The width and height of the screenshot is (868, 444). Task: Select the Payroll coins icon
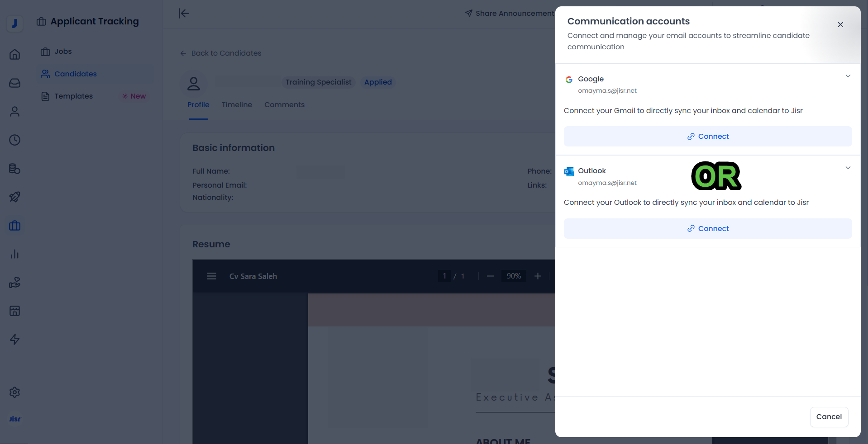pos(14,169)
